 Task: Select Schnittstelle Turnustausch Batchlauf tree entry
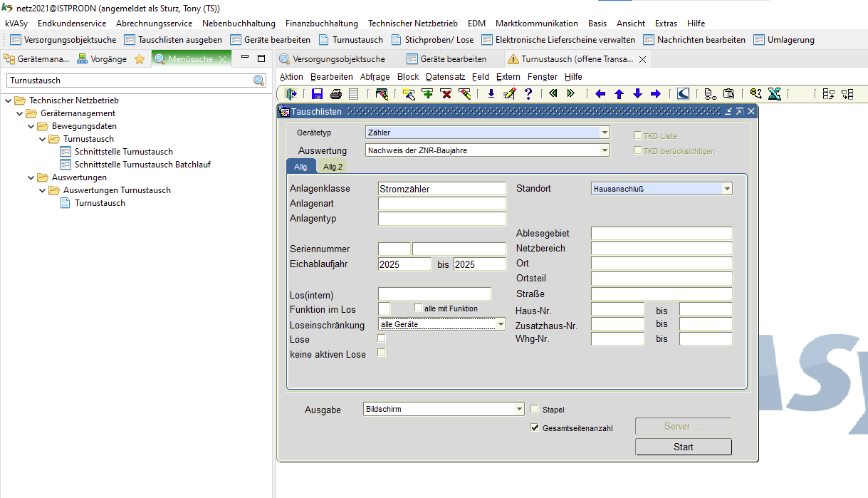(x=142, y=165)
